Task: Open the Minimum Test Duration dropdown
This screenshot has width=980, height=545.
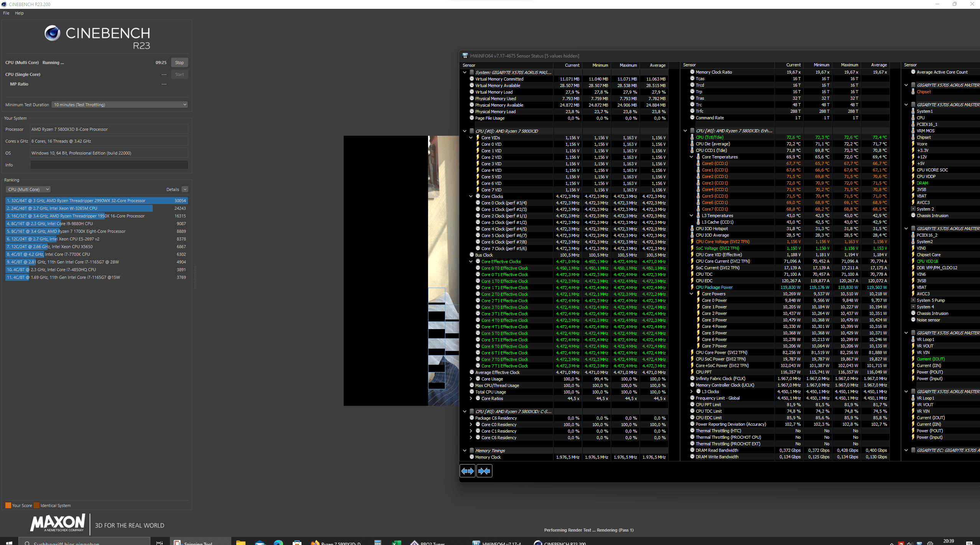Action: tap(120, 105)
